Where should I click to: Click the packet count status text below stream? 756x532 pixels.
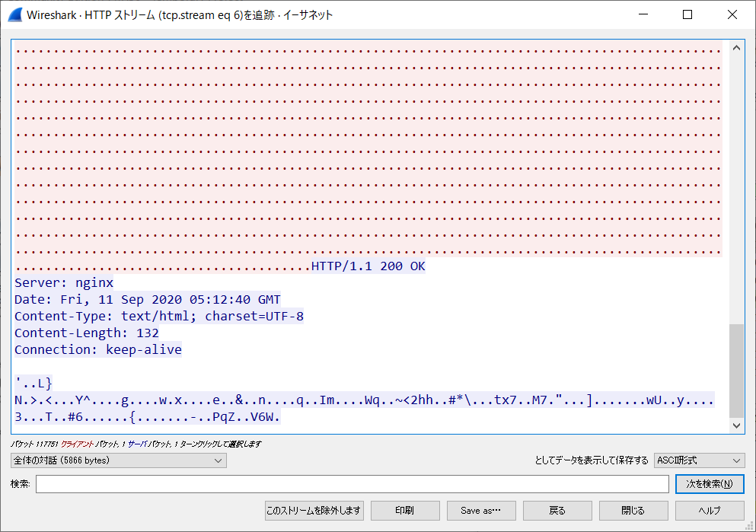136,444
